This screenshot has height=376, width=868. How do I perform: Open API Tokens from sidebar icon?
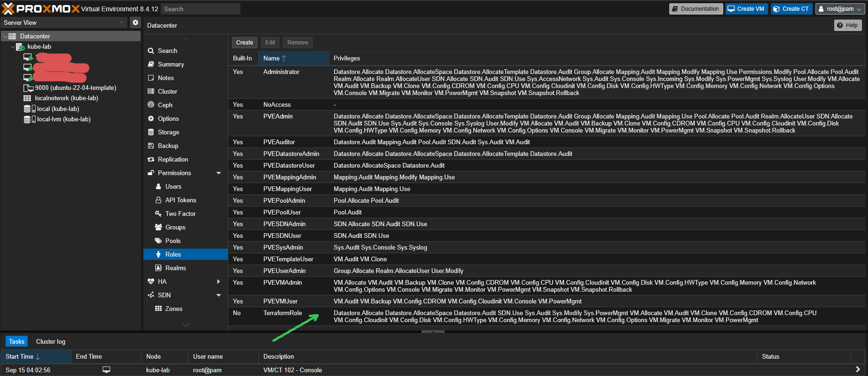(x=158, y=200)
